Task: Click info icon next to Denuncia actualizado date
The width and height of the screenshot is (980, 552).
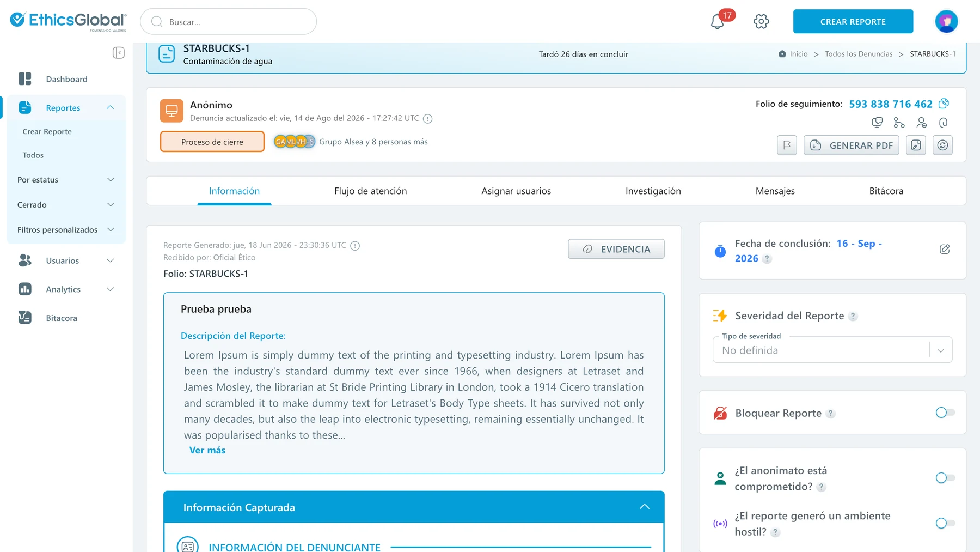Action: (428, 119)
